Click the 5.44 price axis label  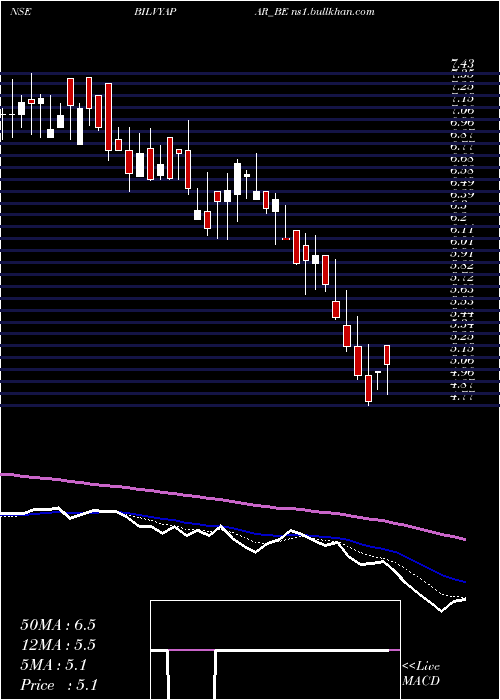pos(462,313)
